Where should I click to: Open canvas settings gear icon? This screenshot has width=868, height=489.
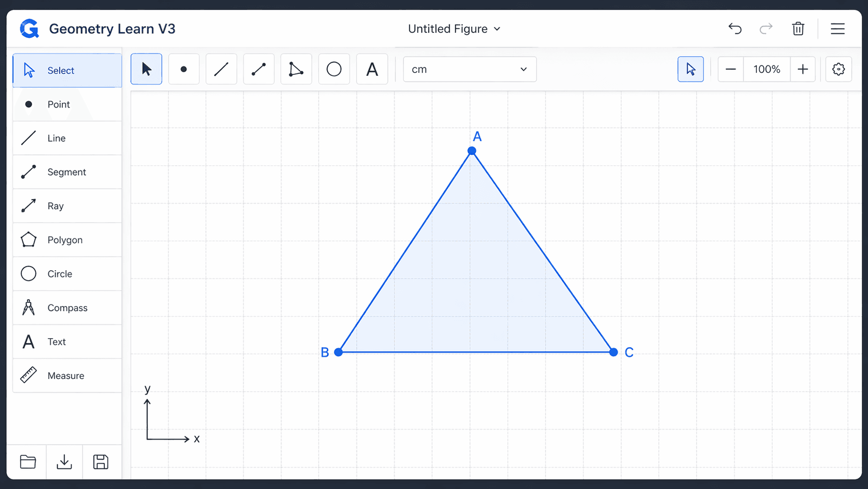(838, 69)
